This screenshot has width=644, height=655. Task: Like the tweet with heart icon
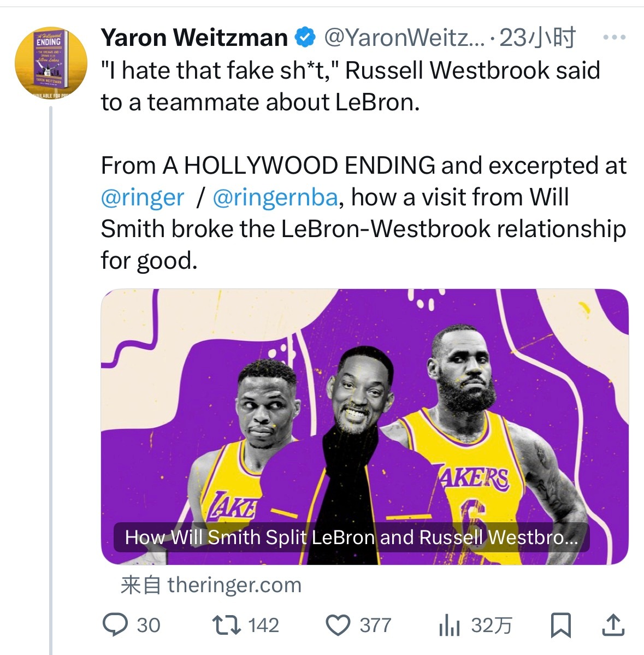click(338, 625)
